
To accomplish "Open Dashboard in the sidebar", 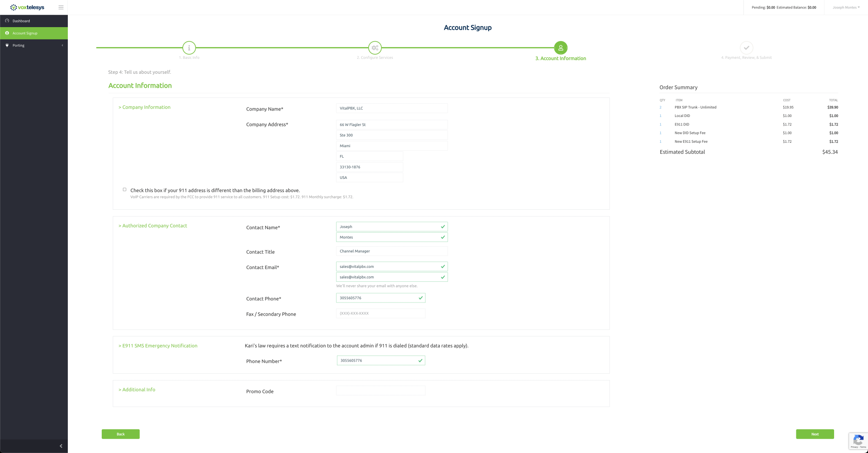I will tap(34, 21).
